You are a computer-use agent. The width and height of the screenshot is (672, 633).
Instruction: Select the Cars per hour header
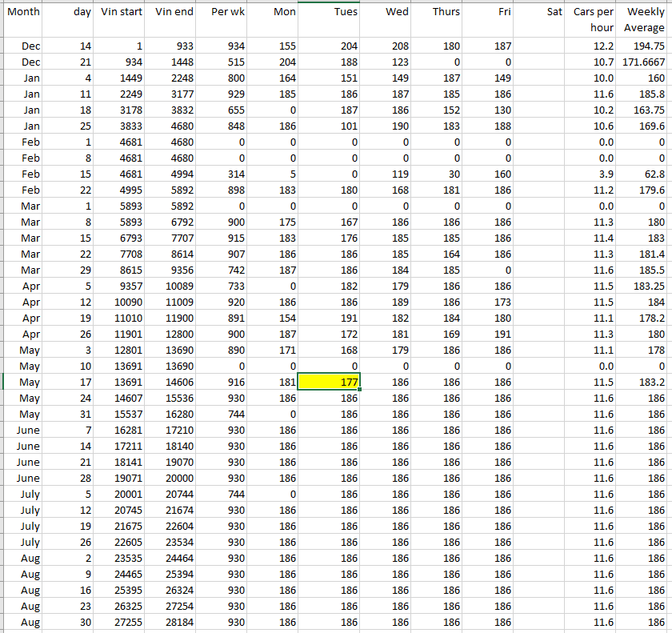coord(593,19)
